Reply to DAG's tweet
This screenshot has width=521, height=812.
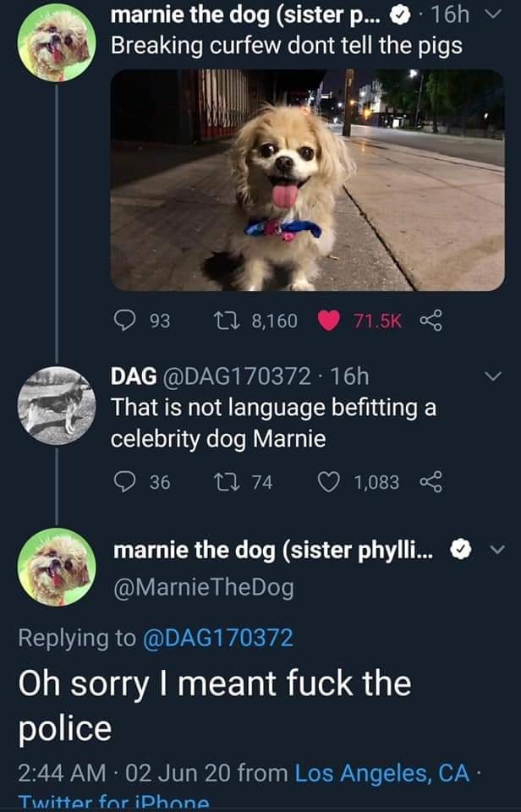(x=127, y=481)
